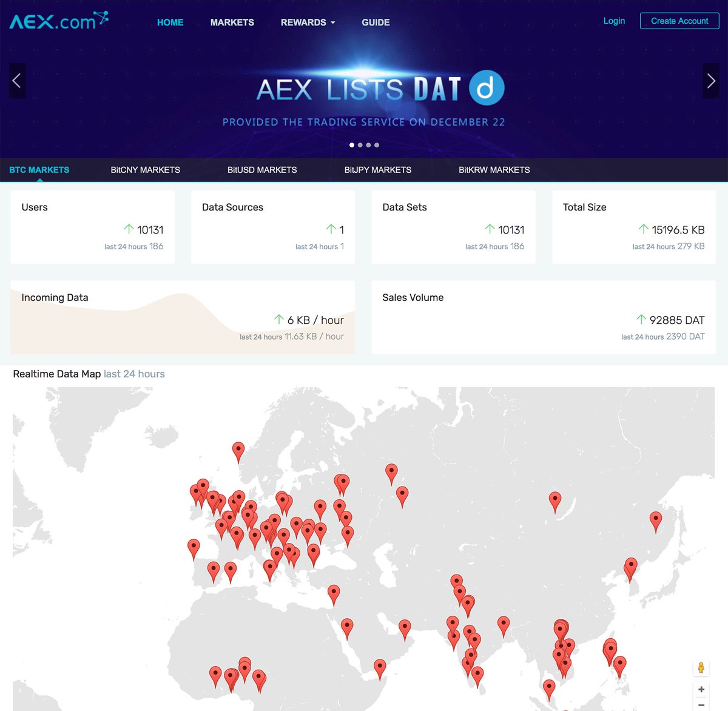Open the MARKETS menu item
This screenshot has height=711, width=728.
(x=232, y=22)
